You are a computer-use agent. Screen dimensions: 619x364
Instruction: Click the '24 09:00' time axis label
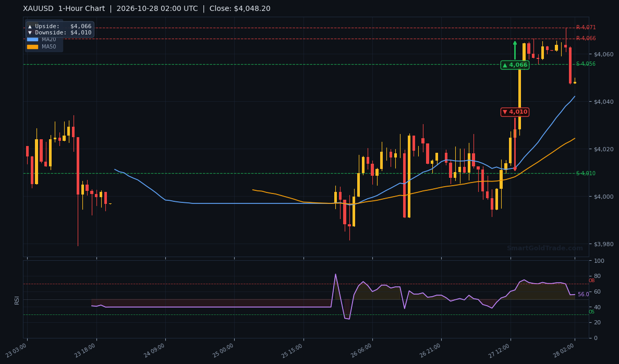click(x=154, y=350)
